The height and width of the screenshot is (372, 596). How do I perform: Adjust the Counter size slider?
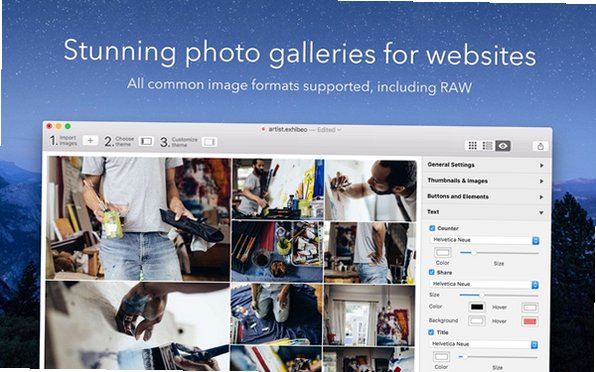pyautogui.click(x=499, y=253)
